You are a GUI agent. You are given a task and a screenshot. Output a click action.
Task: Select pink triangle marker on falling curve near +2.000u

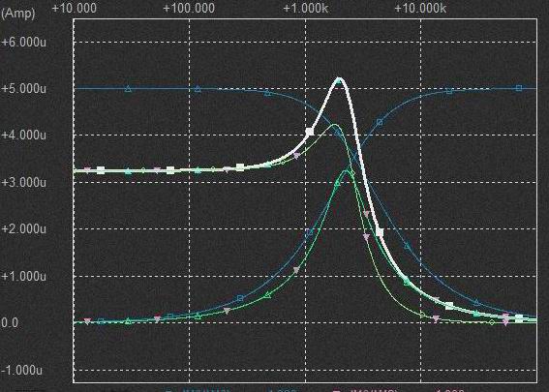(366, 237)
